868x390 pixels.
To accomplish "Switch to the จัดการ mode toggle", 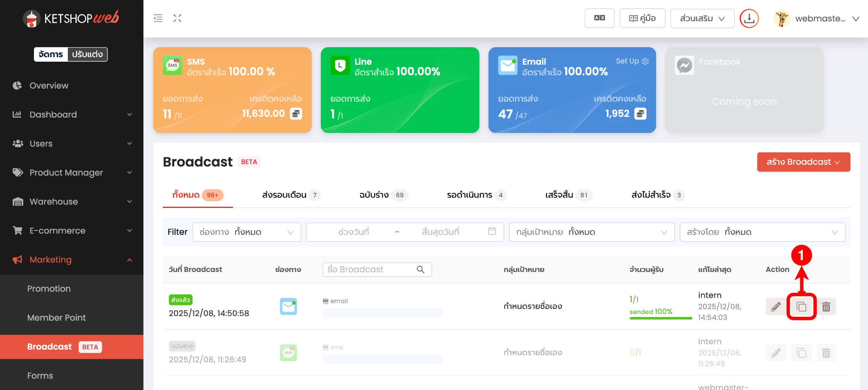I will (x=51, y=54).
